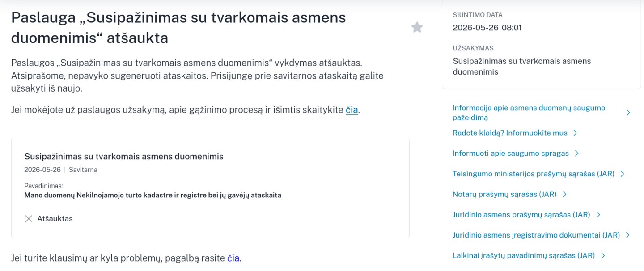644x271 pixels.
Task: Mark message as favorite with star icon
Action: coord(417,28)
